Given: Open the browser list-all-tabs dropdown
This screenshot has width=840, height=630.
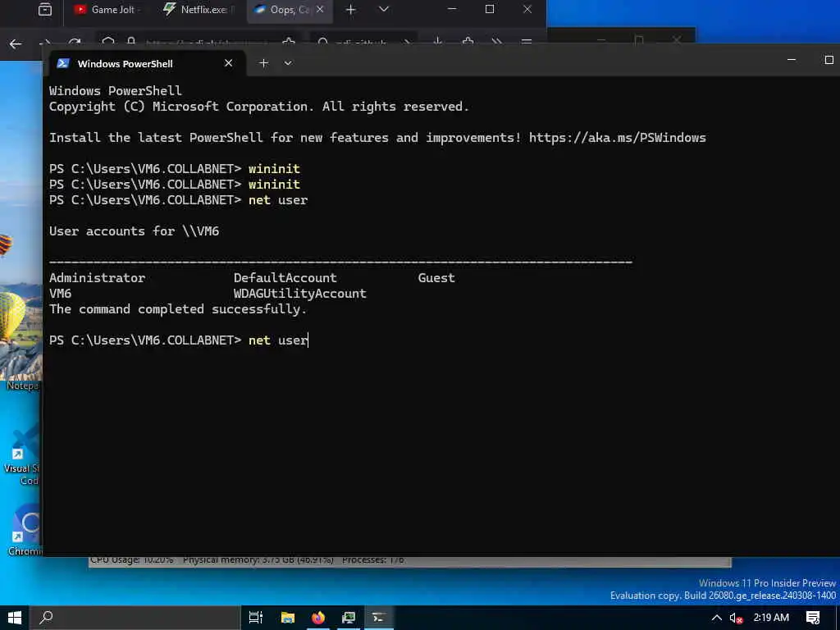Looking at the screenshot, I should (384, 9).
